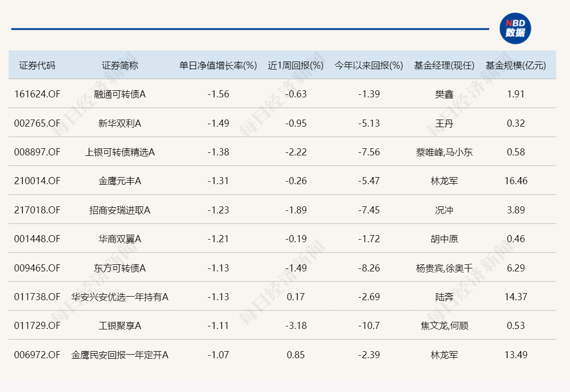Click weekly return value -0.63

coord(296,94)
